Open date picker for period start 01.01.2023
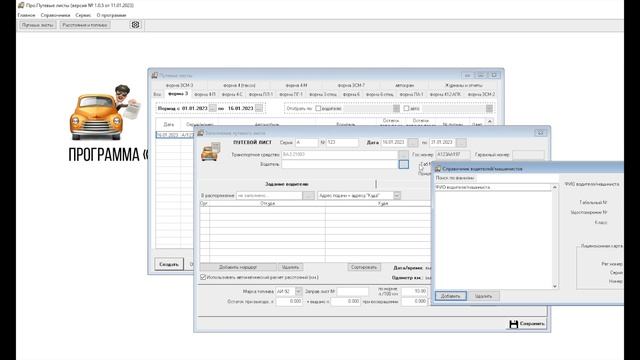The width and height of the screenshot is (640, 360). pyautogui.click(x=213, y=109)
